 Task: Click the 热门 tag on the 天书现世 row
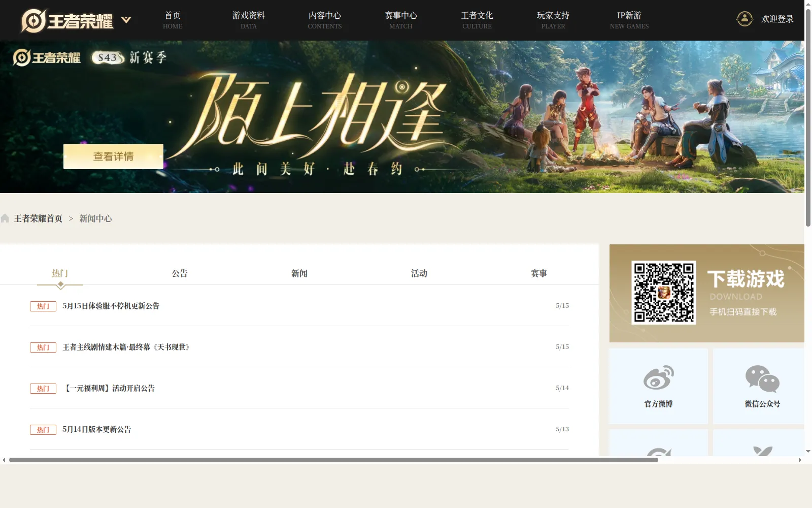[43, 347]
